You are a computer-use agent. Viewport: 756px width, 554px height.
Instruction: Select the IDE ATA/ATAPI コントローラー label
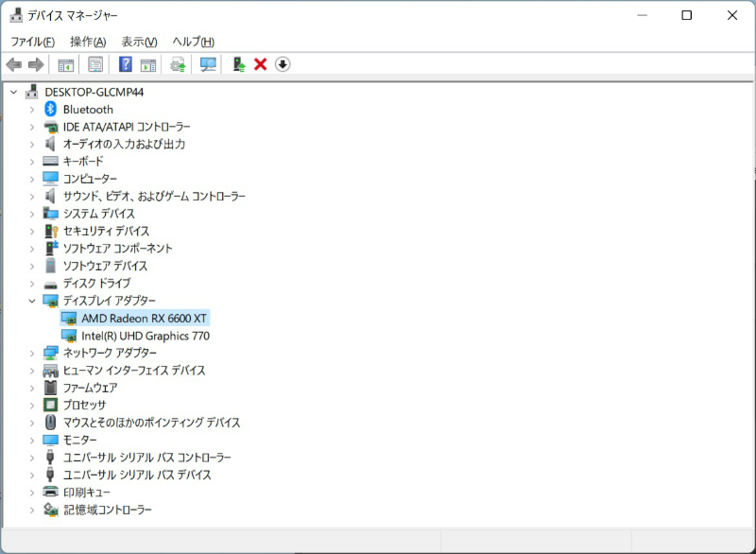[127, 127]
